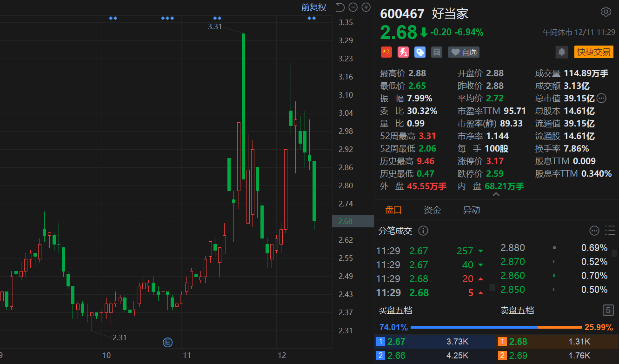Viewport: 619px width, 364px height.
Task: Click the 快捷交易 quick trade button
Action: click(593, 52)
